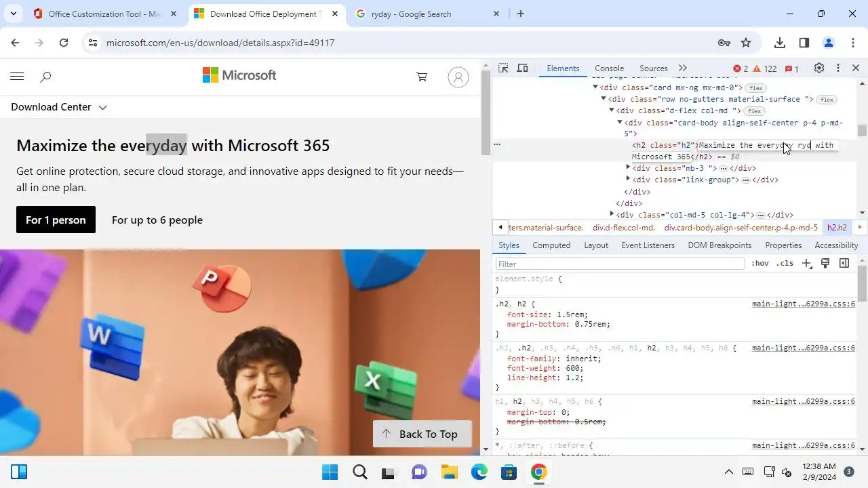Collapse the card-body div node
This screenshot has width=868, height=488.
(620, 122)
